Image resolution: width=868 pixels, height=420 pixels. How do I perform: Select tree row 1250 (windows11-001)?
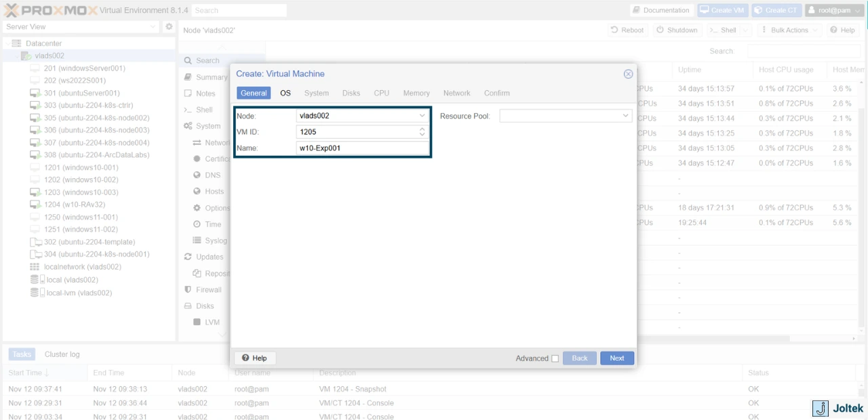(x=88, y=217)
